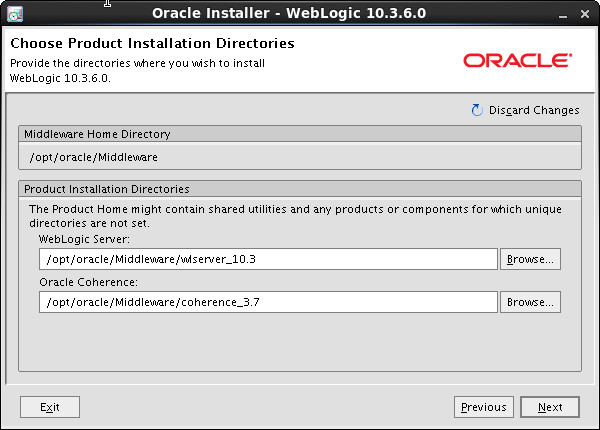The height and width of the screenshot is (430, 600).
Task: Click the Product Installation Directories header
Action: [x=300, y=189]
